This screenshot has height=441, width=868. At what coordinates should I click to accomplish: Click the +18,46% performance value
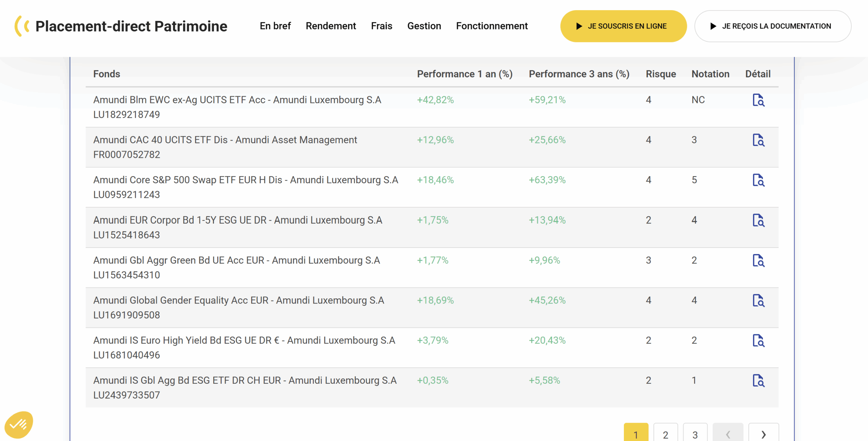[x=435, y=180]
